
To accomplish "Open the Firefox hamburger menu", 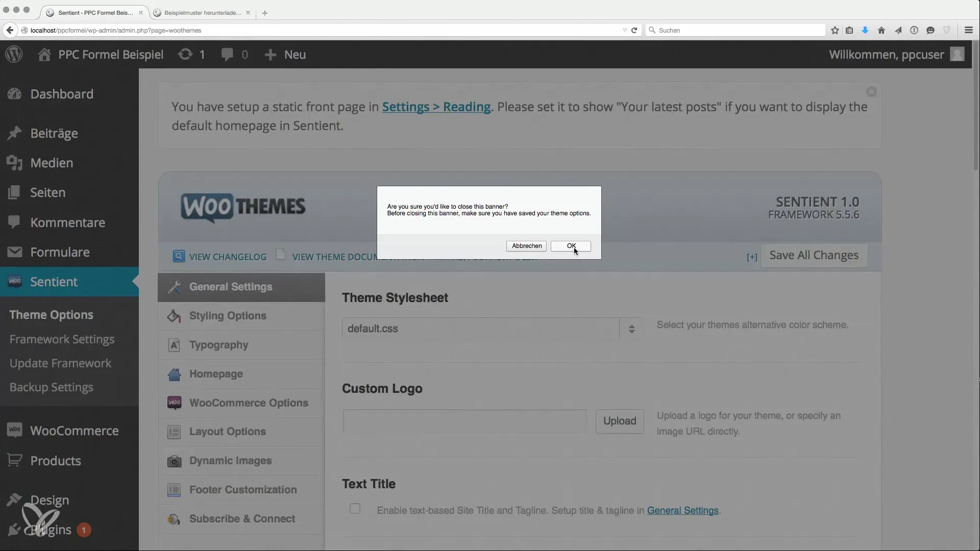I will click(x=968, y=30).
